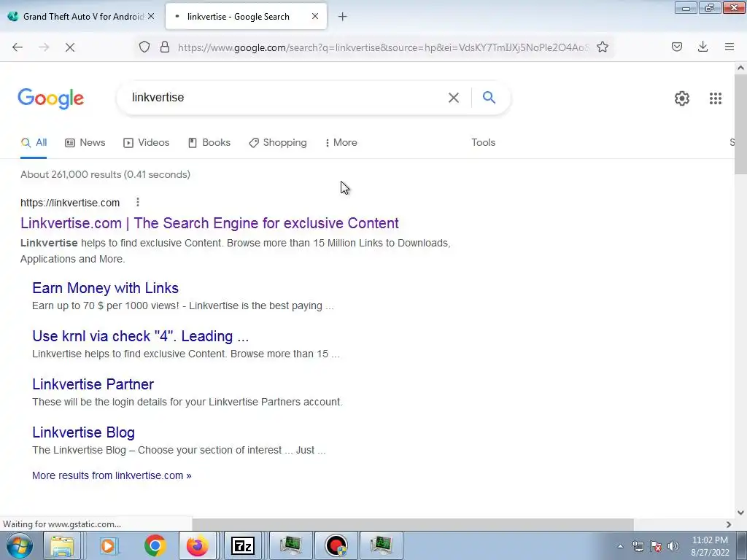Open the screen recorder taskbar icon
The height and width of the screenshot is (560, 747).
click(x=336, y=545)
